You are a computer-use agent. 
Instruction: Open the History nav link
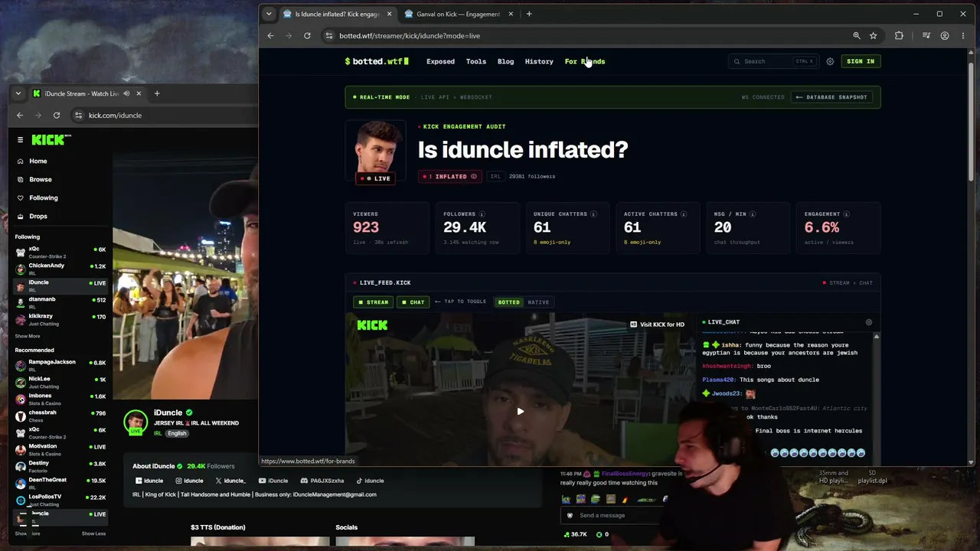pos(539,61)
